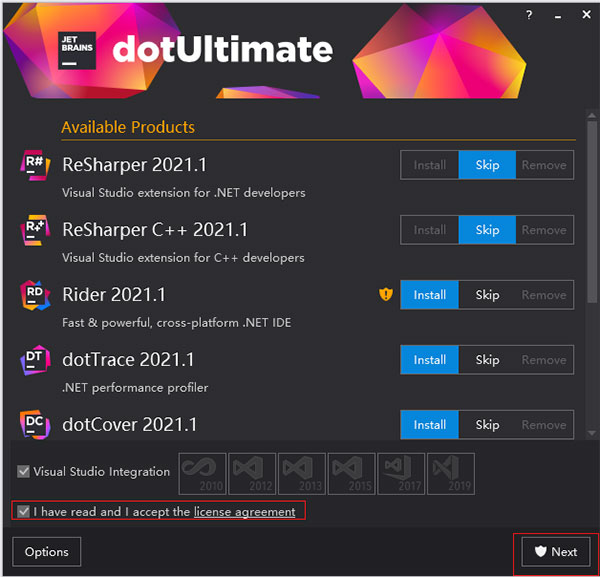Click the 'Available Products' heading

[x=128, y=127]
